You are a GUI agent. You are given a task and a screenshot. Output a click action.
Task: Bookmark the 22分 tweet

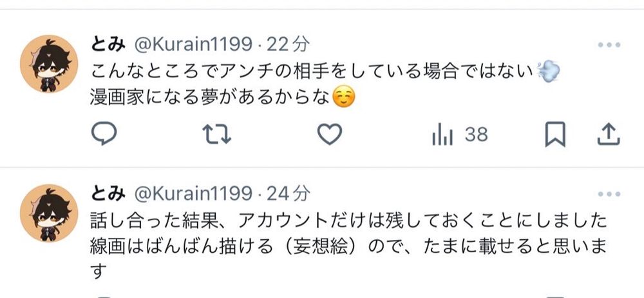coord(555,134)
